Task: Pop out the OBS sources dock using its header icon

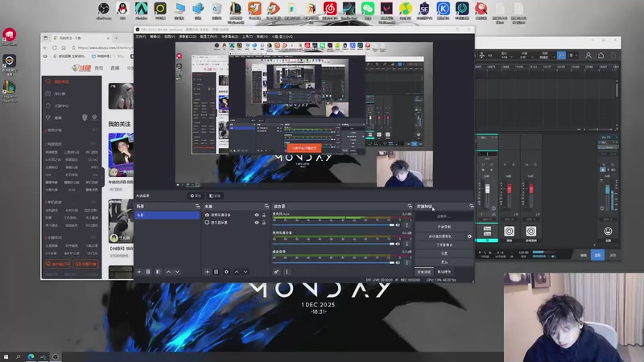Action: [266, 207]
